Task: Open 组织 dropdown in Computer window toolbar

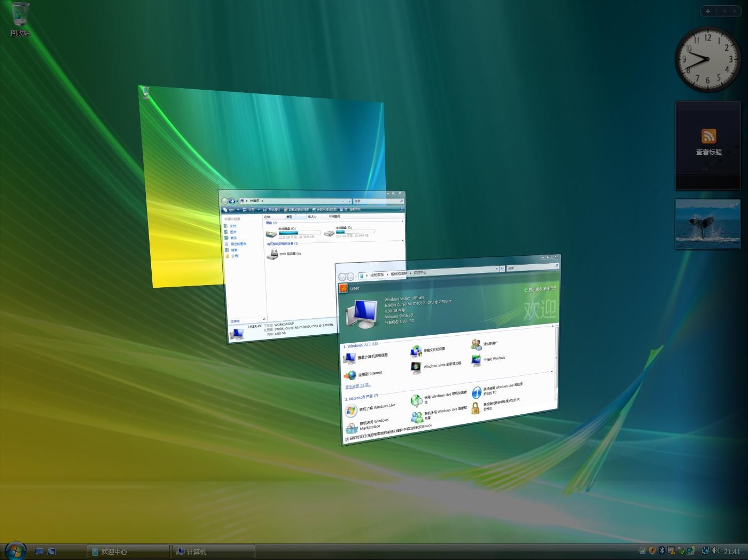Action: coord(231,210)
